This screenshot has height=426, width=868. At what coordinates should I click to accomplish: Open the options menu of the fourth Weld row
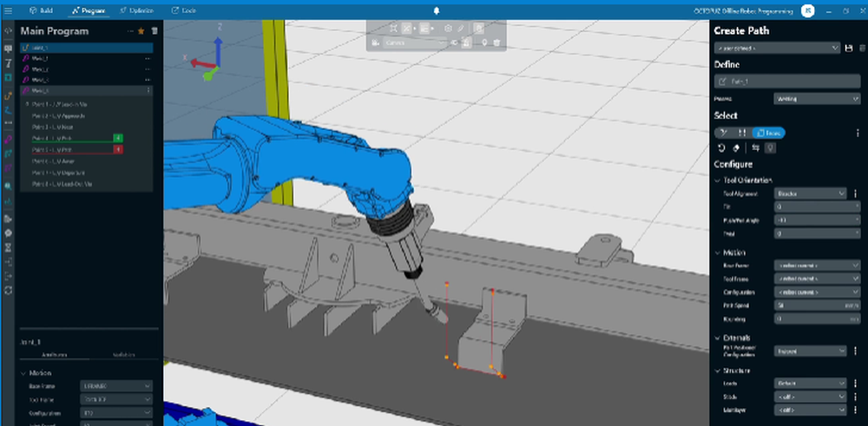[148, 91]
